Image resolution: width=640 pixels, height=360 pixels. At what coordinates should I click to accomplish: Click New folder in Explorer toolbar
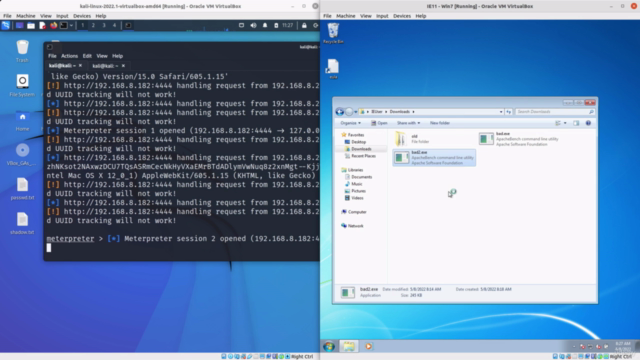click(x=440, y=123)
